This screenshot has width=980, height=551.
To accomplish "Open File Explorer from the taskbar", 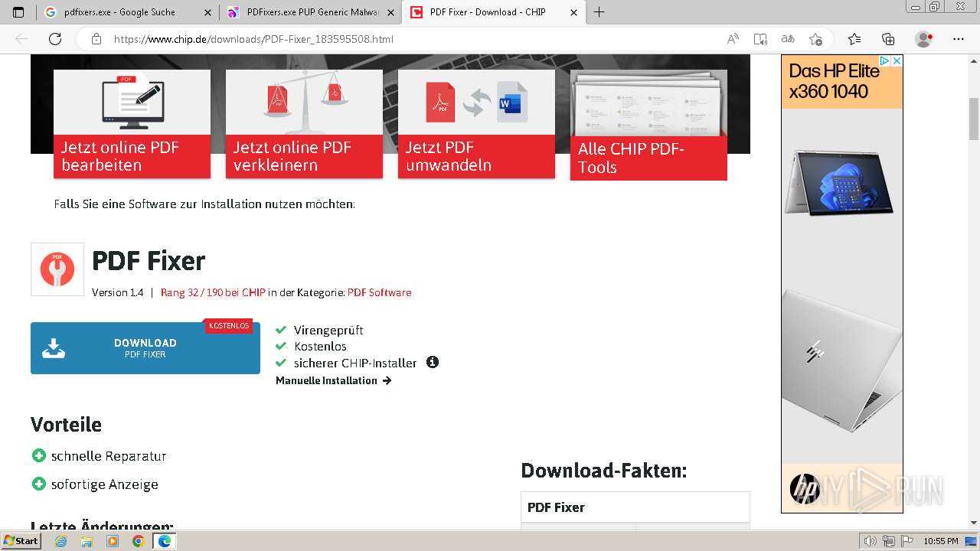I will (x=87, y=541).
